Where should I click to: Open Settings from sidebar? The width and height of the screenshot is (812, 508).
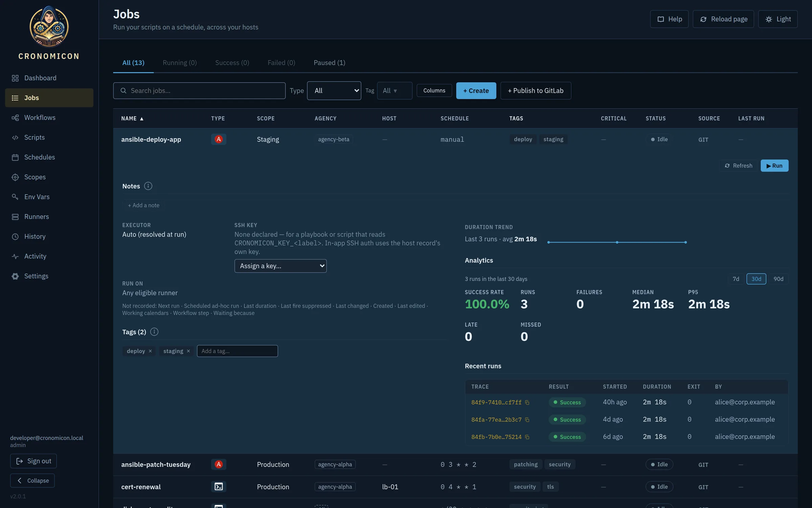coord(49,276)
